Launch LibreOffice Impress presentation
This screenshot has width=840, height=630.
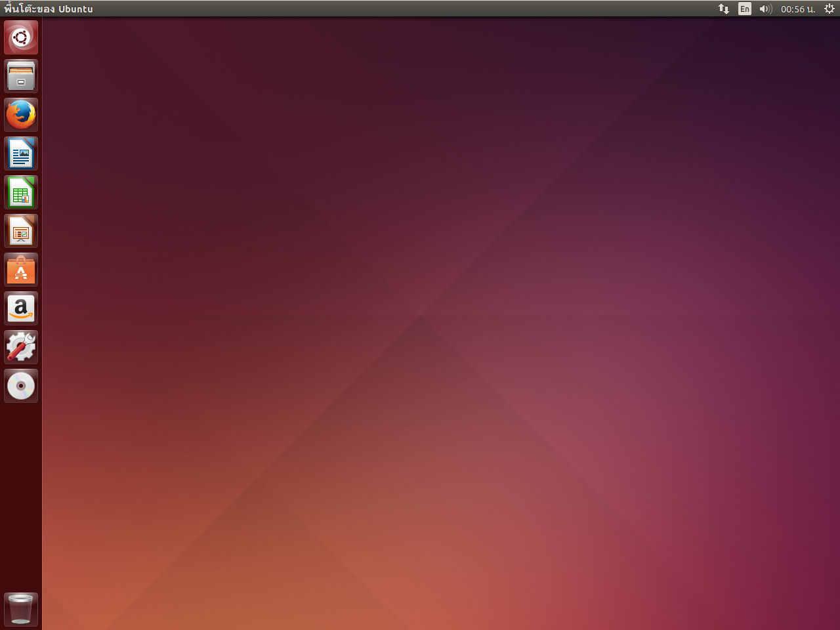pos(21,231)
